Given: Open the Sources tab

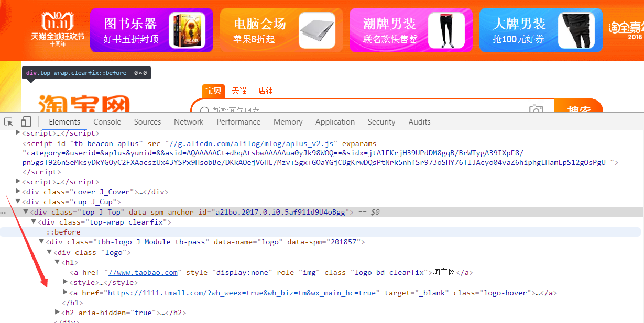Looking at the screenshot, I should click(147, 121).
